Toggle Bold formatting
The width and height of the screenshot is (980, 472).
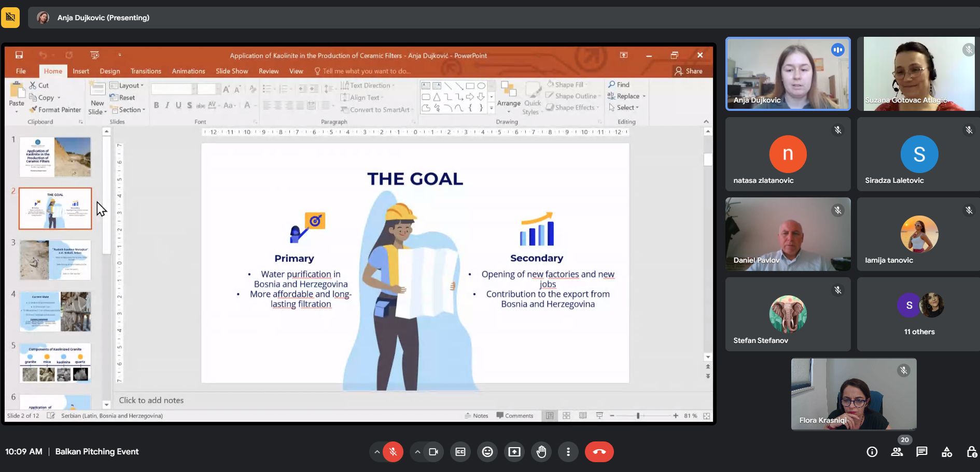click(156, 105)
